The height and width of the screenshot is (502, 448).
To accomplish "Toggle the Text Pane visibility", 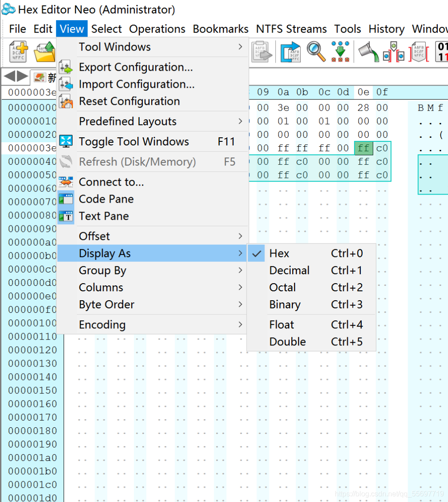I will tap(153, 216).
